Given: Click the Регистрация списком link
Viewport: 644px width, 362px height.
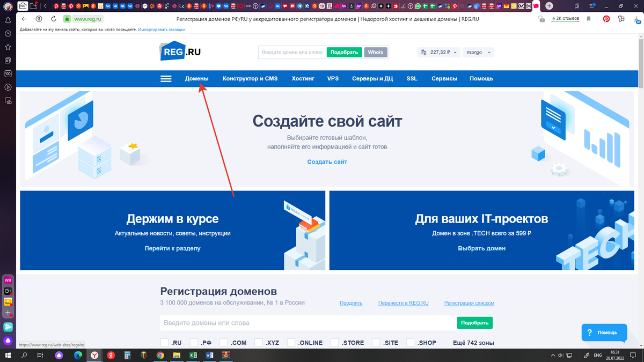Looking at the screenshot, I should (x=469, y=303).
